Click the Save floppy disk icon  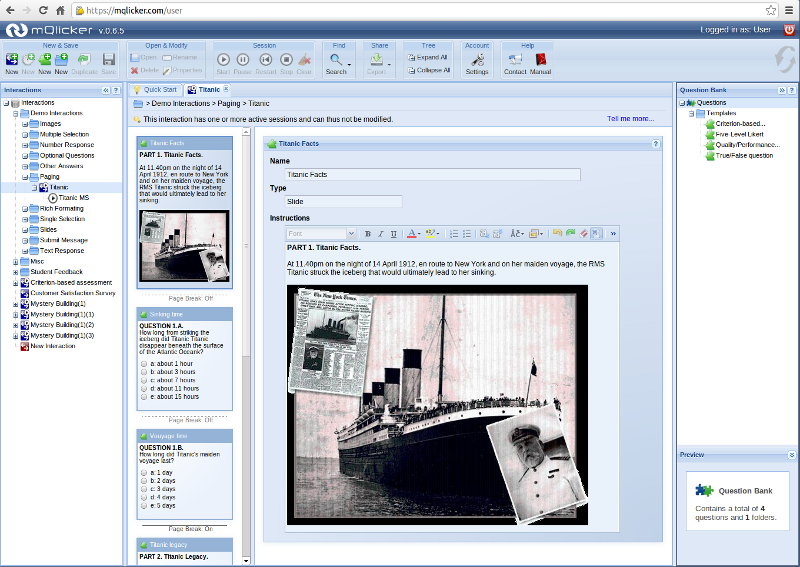[x=109, y=59]
